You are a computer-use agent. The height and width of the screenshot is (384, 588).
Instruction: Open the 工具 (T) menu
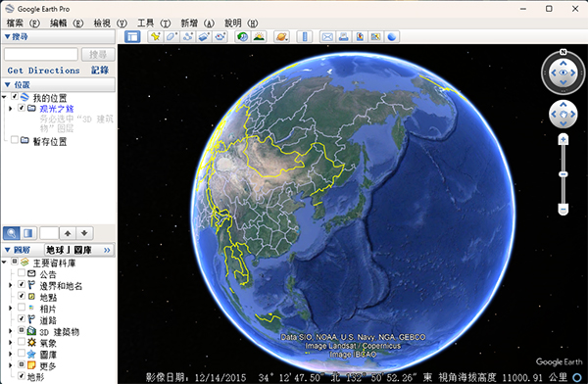[154, 24]
